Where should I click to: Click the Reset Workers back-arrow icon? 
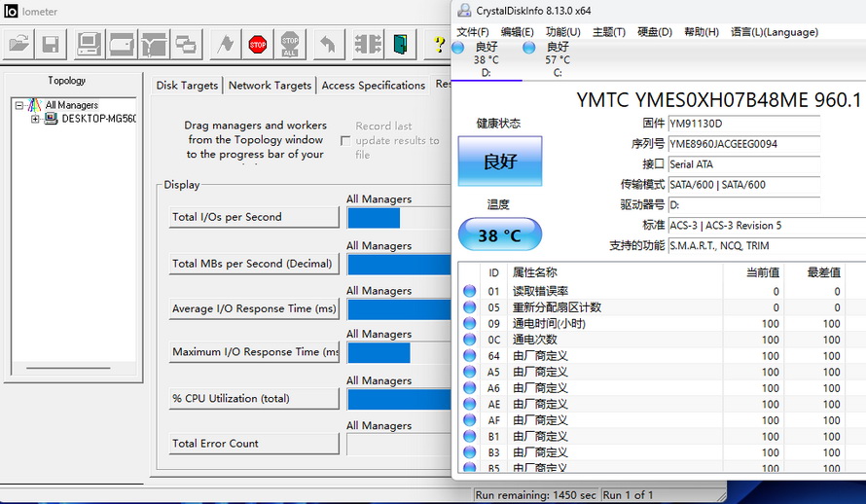(x=328, y=44)
